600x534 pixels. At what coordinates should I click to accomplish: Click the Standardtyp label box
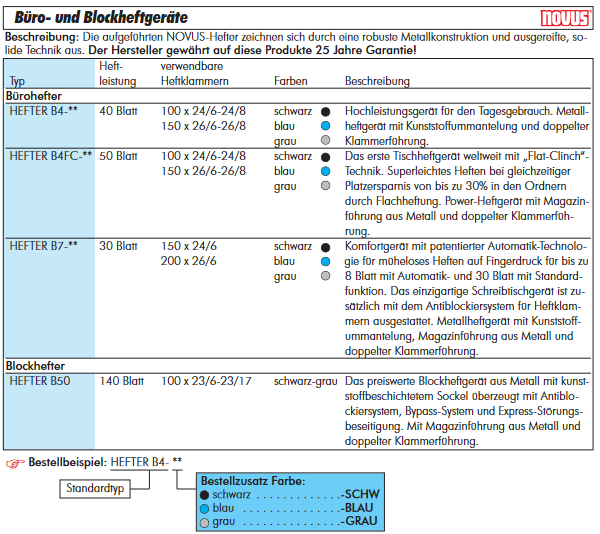(x=96, y=489)
